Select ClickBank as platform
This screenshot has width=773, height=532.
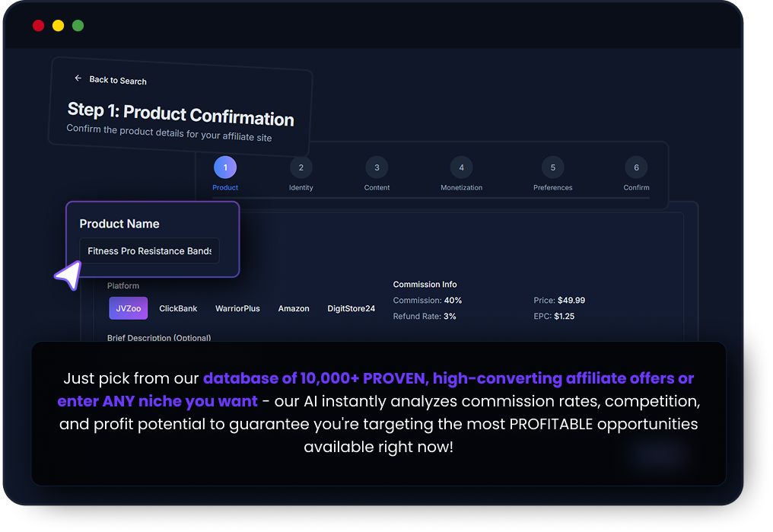[x=178, y=308]
